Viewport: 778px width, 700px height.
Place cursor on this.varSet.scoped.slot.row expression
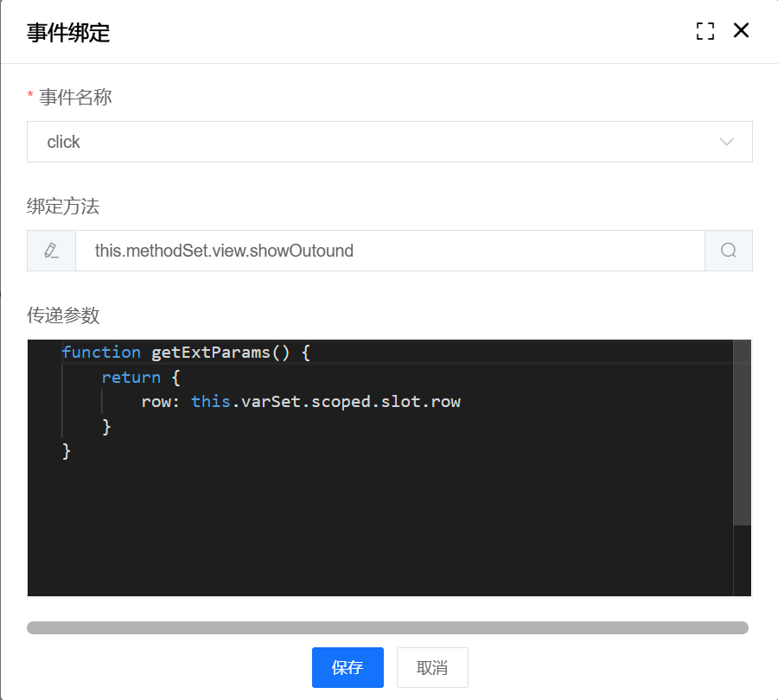(x=325, y=402)
